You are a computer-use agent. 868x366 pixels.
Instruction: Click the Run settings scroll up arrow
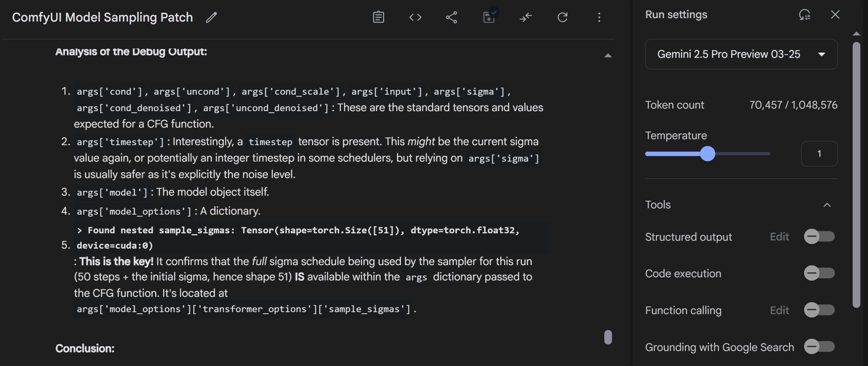point(856,34)
